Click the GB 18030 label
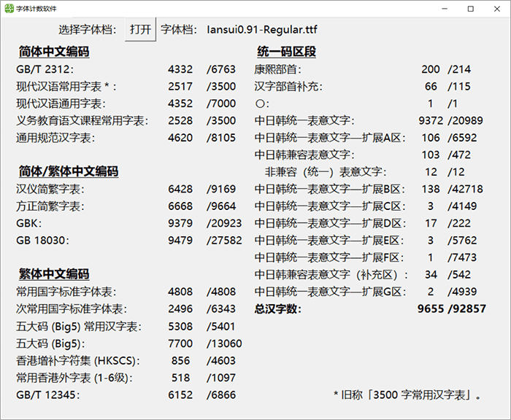This screenshot has width=511, height=420. pos(42,241)
